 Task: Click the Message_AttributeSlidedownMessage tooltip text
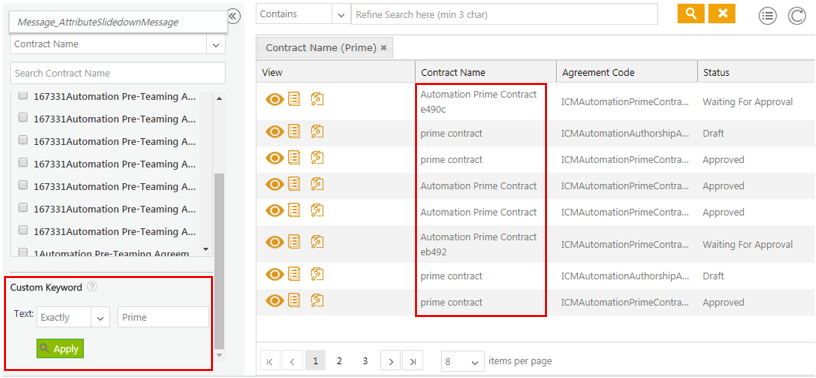pyautogui.click(x=98, y=22)
